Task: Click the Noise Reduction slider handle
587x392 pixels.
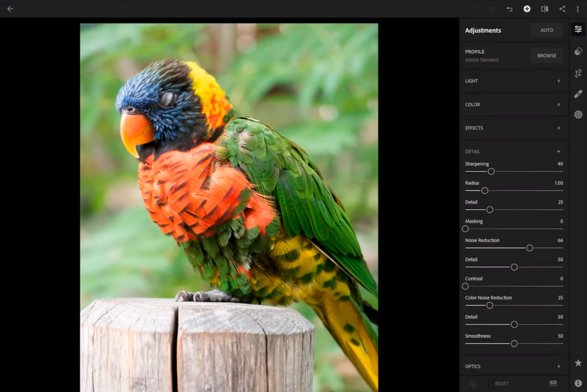Action: coord(530,248)
